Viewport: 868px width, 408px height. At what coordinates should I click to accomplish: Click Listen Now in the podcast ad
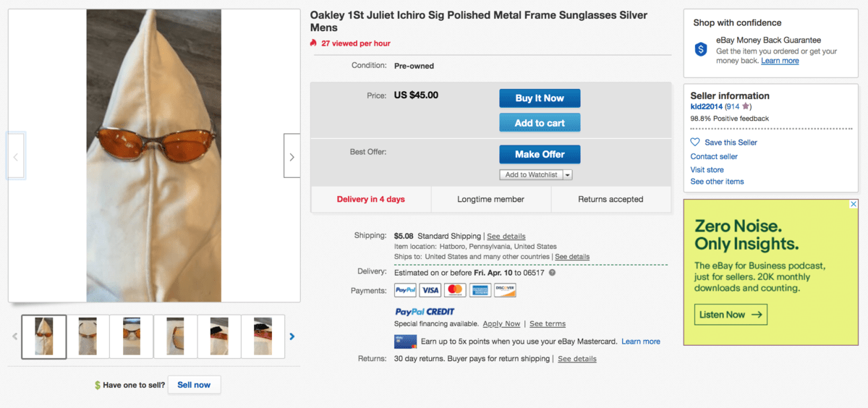[x=731, y=315]
